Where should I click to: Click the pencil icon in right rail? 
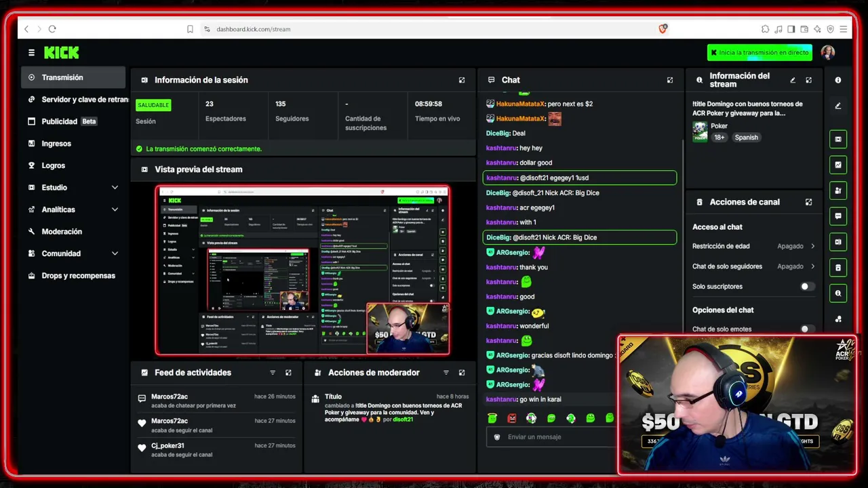(x=838, y=106)
